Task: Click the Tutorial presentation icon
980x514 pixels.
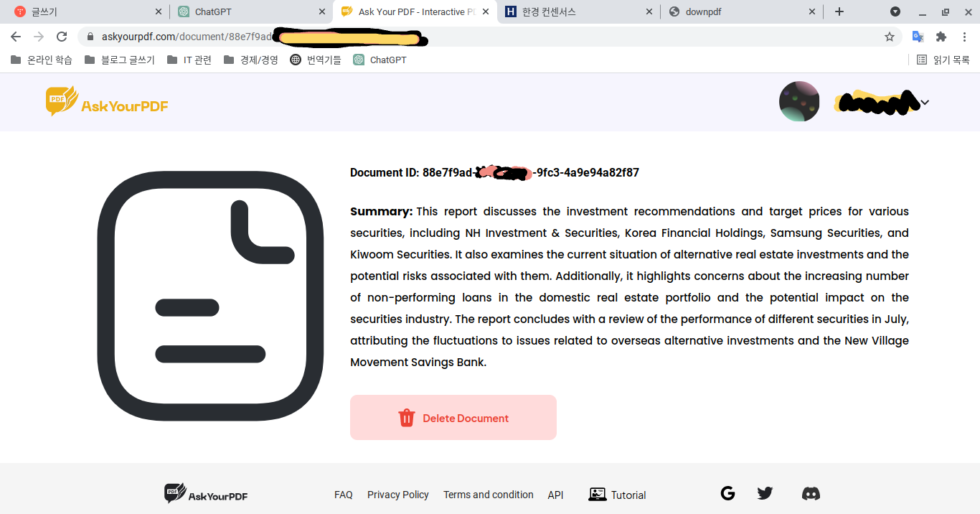Action: (597, 494)
